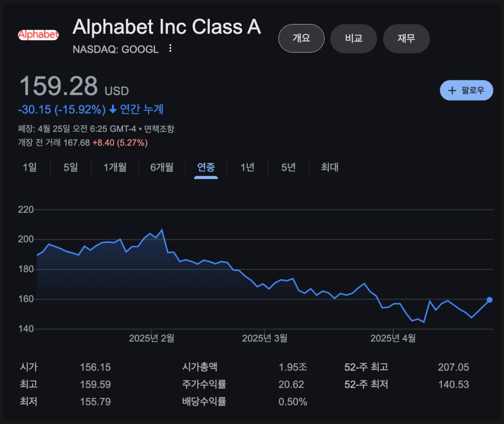Switch chart to 1개월 range

115,167
